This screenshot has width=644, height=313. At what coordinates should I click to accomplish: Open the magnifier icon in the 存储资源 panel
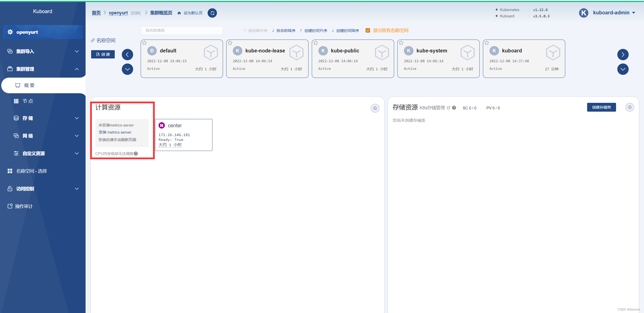pyautogui.click(x=630, y=107)
